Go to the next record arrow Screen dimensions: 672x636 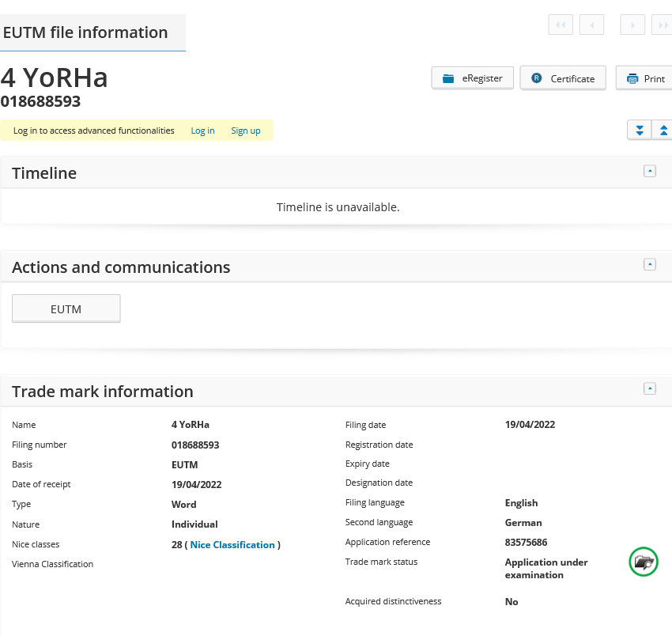tap(632, 25)
